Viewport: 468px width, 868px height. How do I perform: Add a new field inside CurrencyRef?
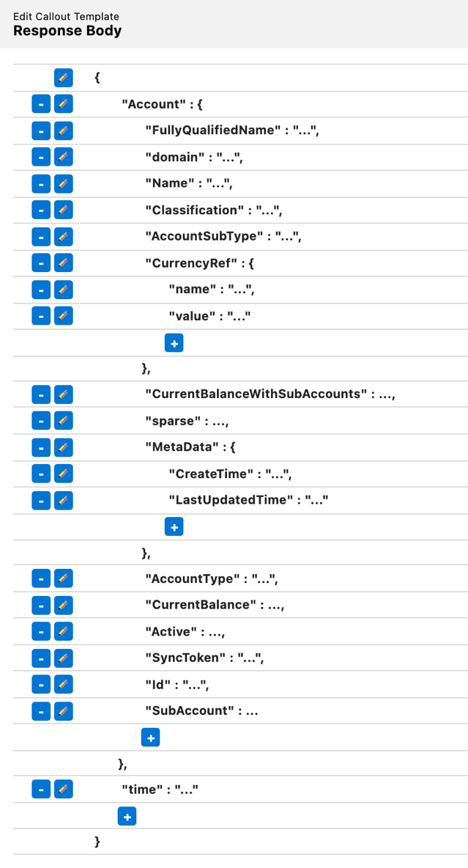coord(174,342)
